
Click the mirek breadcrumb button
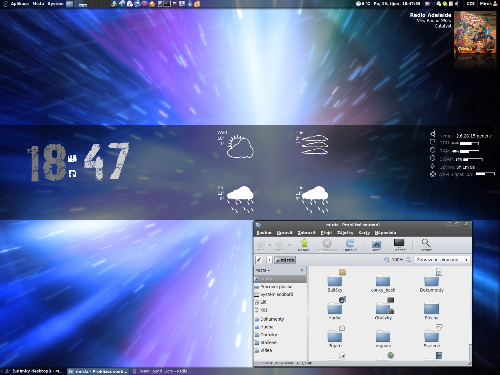point(285,260)
